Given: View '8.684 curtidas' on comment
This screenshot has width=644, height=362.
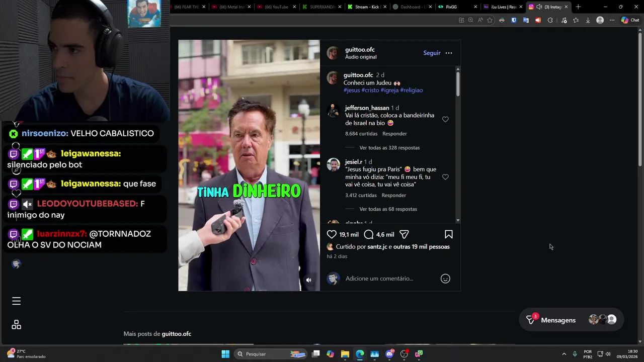Looking at the screenshot, I should (x=362, y=134).
